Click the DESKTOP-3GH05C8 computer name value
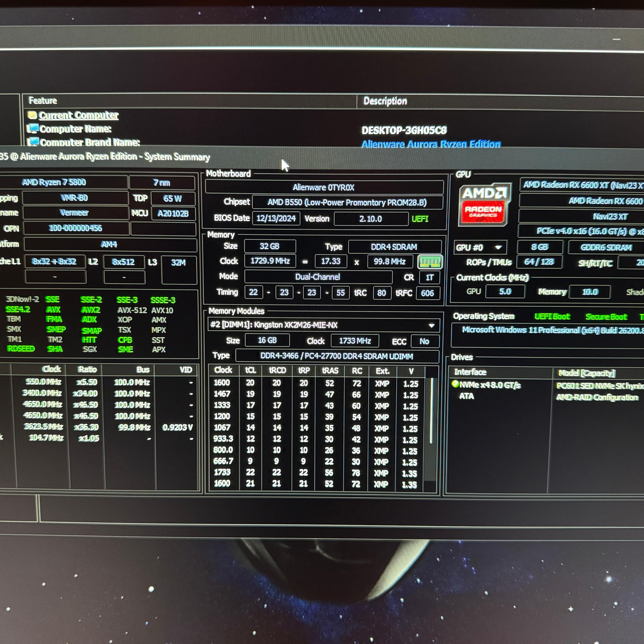This screenshot has height=644, width=644. (404, 130)
